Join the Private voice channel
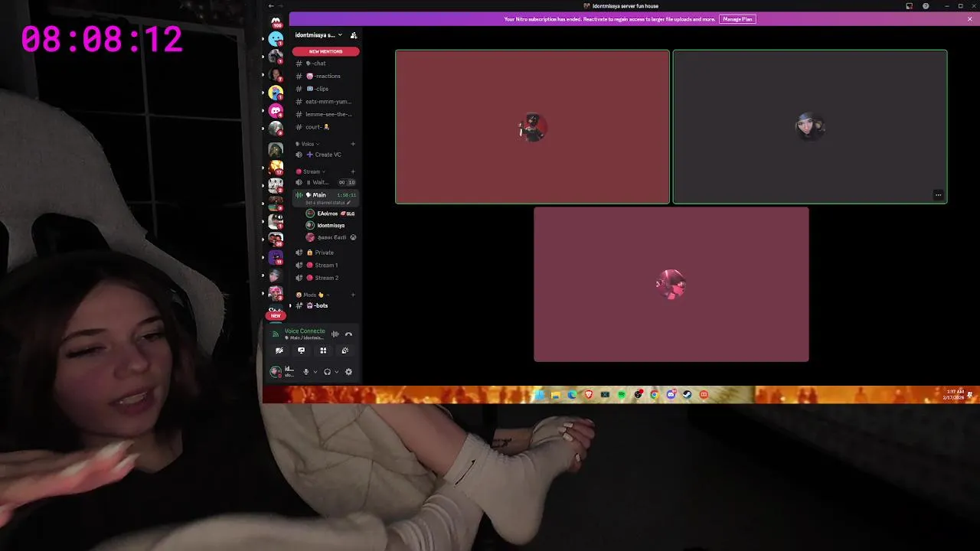This screenshot has width=980, height=551. point(325,253)
